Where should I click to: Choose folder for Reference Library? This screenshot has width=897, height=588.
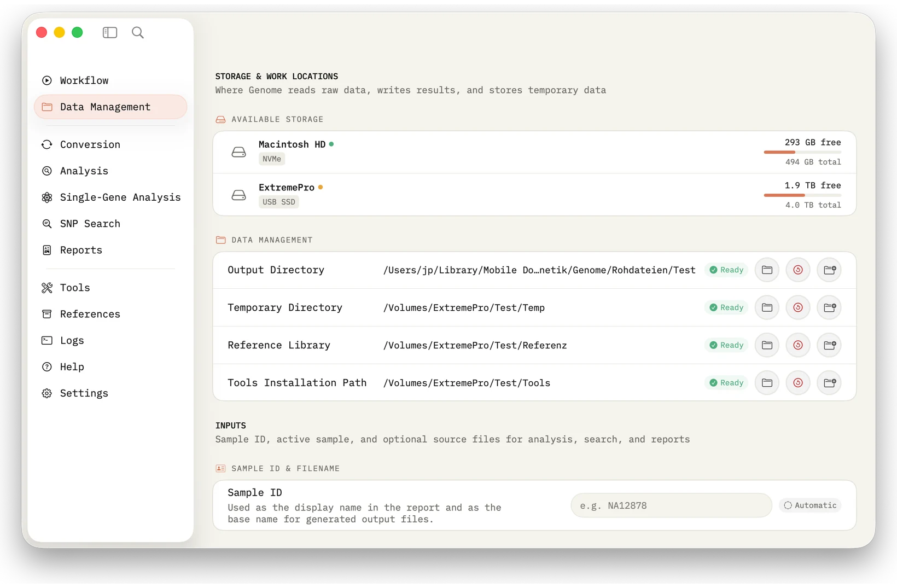(767, 345)
